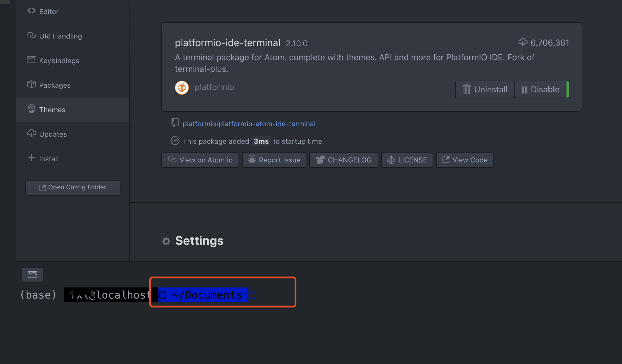The height and width of the screenshot is (364, 622).
Task: Click the Settings gear icon
Action: 166,241
